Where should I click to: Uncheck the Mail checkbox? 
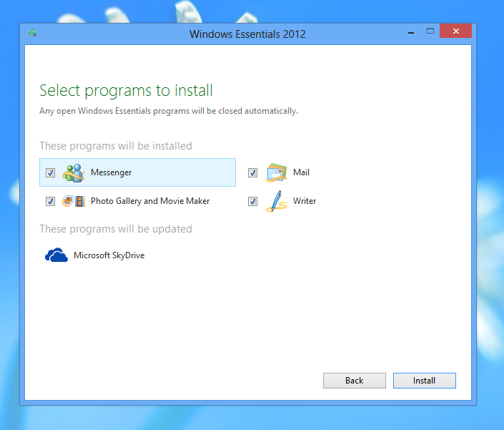(252, 172)
